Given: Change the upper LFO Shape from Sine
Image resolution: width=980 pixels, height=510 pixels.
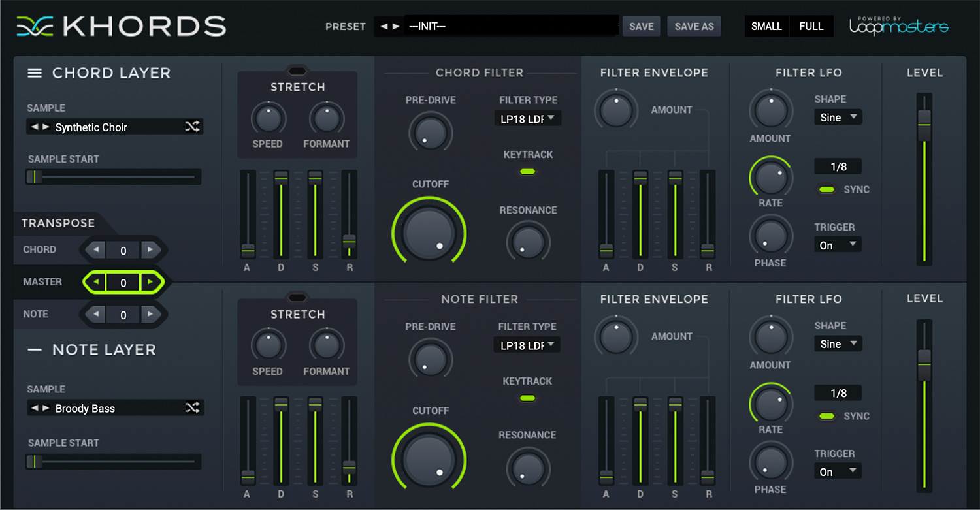Looking at the screenshot, I should tap(838, 117).
